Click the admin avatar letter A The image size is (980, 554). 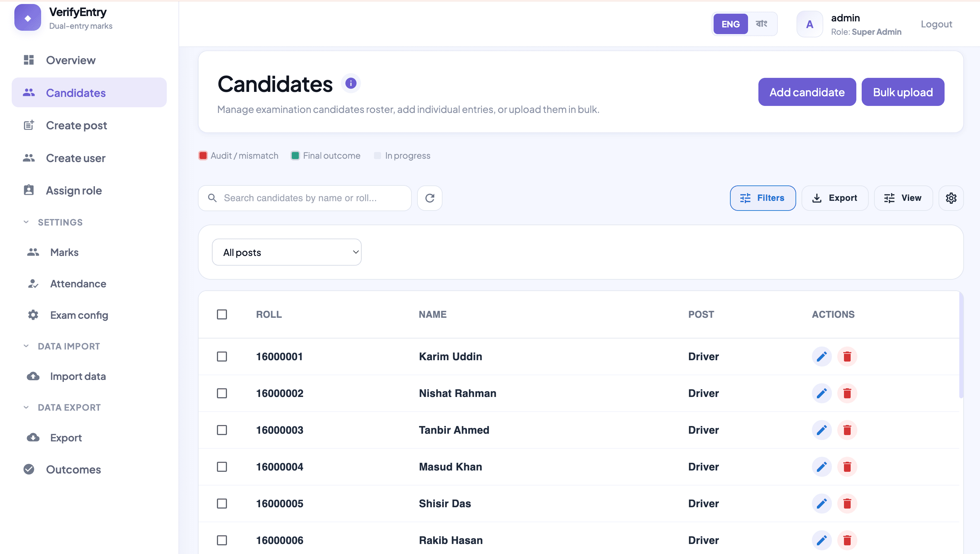click(x=810, y=24)
